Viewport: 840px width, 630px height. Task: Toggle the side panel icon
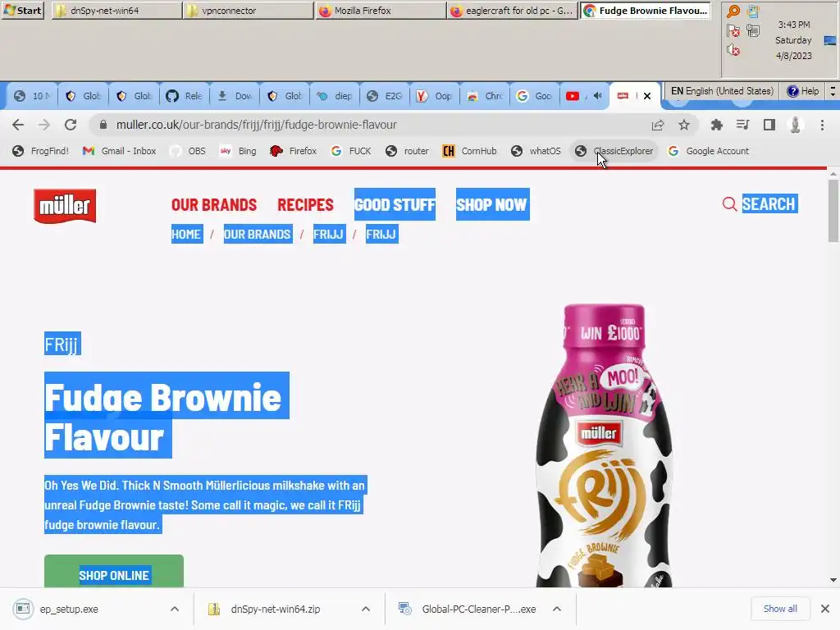point(769,125)
